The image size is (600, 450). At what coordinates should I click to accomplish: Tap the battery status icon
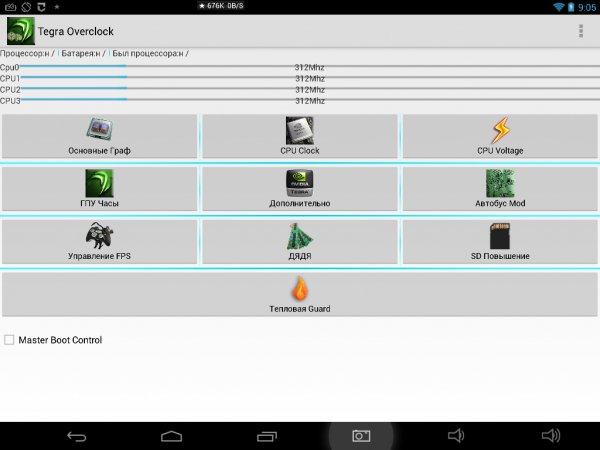tap(571, 7)
